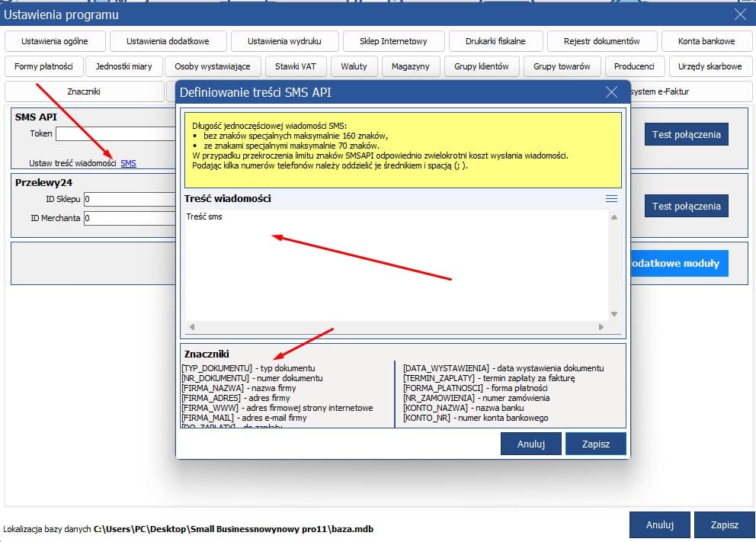Click scroll right arrow under message box
The height and width of the screenshot is (542, 756).
pyautogui.click(x=601, y=327)
